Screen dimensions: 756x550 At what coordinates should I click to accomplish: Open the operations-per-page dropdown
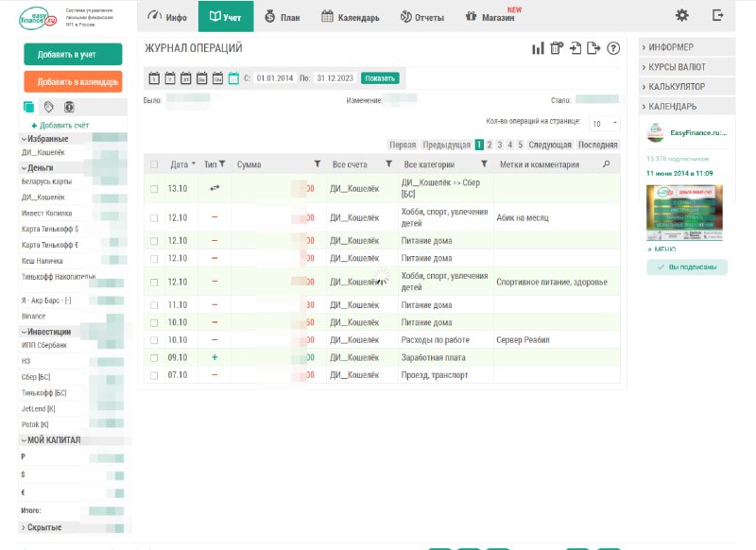(604, 123)
